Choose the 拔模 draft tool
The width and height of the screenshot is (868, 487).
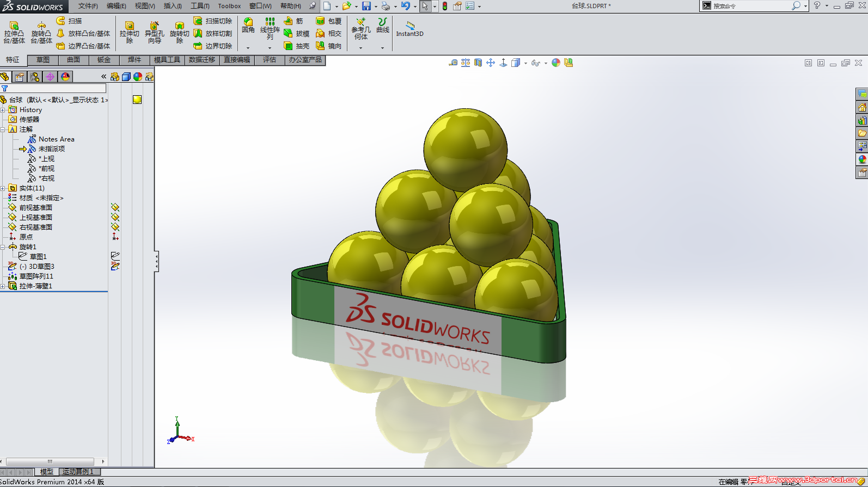click(x=297, y=33)
